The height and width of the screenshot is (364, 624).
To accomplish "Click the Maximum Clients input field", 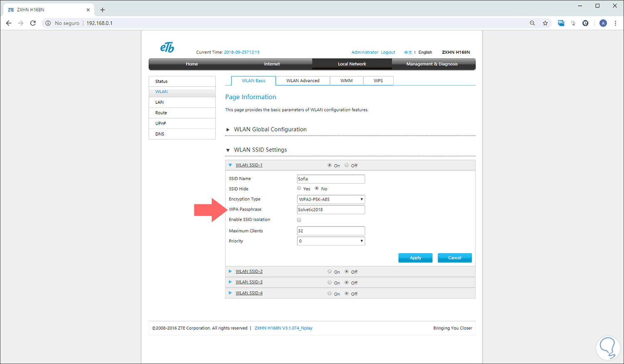I will (x=331, y=231).
